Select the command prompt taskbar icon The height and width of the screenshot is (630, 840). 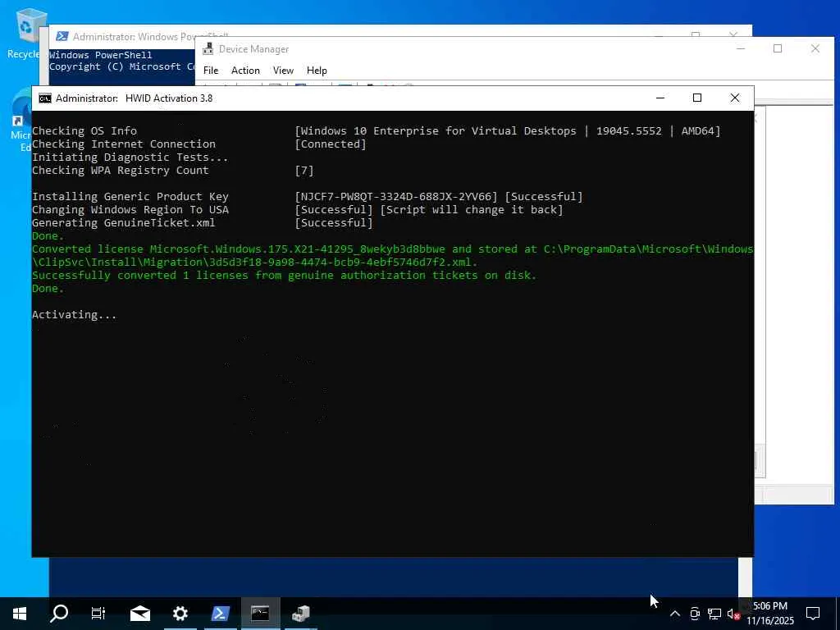point(260,614)
